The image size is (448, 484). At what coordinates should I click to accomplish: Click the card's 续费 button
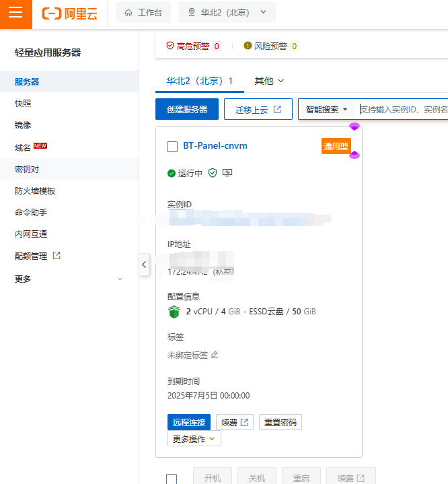235,422
